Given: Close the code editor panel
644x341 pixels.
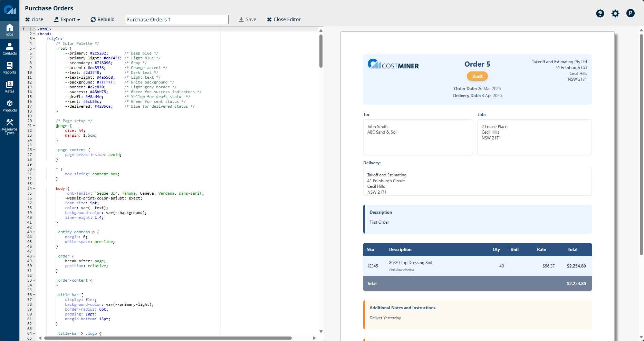Looking at the screenshot, I should (284, 19).
